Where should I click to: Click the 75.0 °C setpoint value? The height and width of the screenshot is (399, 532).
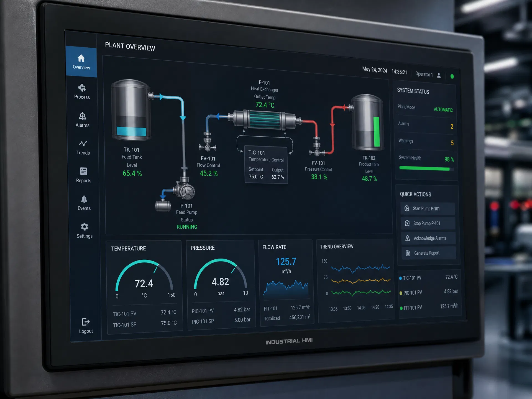point(256,177)
